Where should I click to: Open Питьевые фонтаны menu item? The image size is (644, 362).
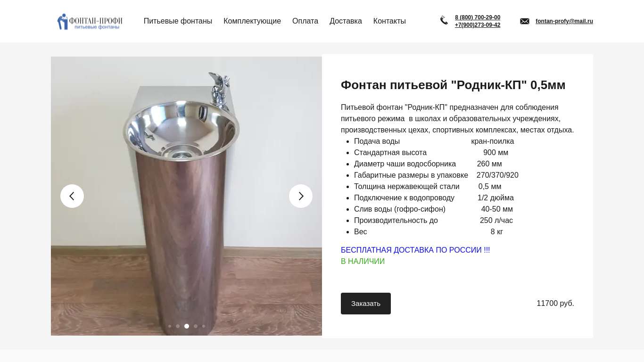tap(178, 21)
